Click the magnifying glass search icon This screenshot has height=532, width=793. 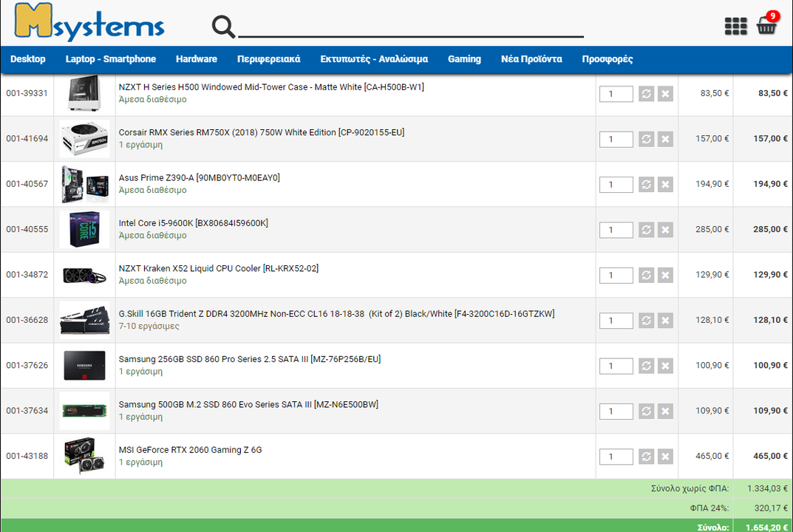(223, 27)
